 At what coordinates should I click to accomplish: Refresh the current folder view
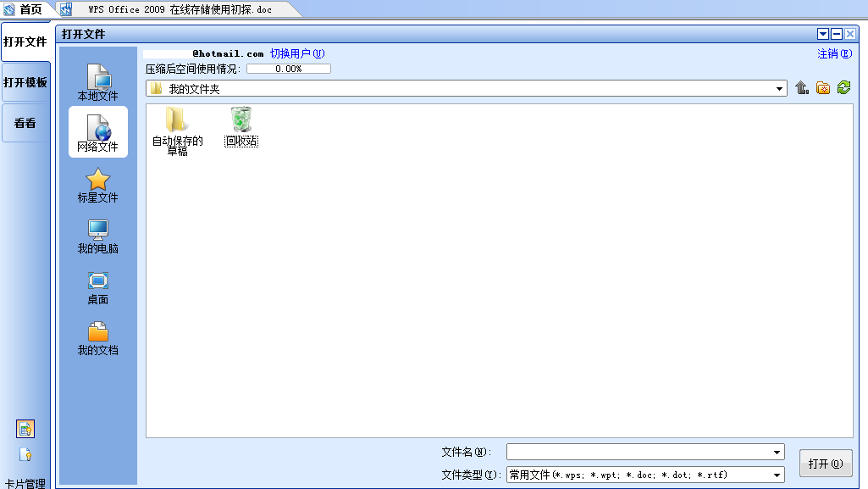click(x=843, y=87)
